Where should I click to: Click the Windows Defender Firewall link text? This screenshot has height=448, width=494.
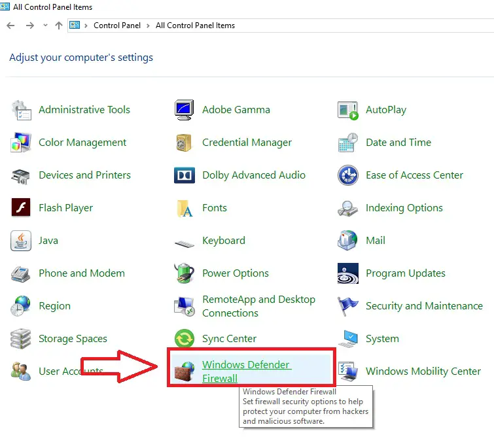247,371
